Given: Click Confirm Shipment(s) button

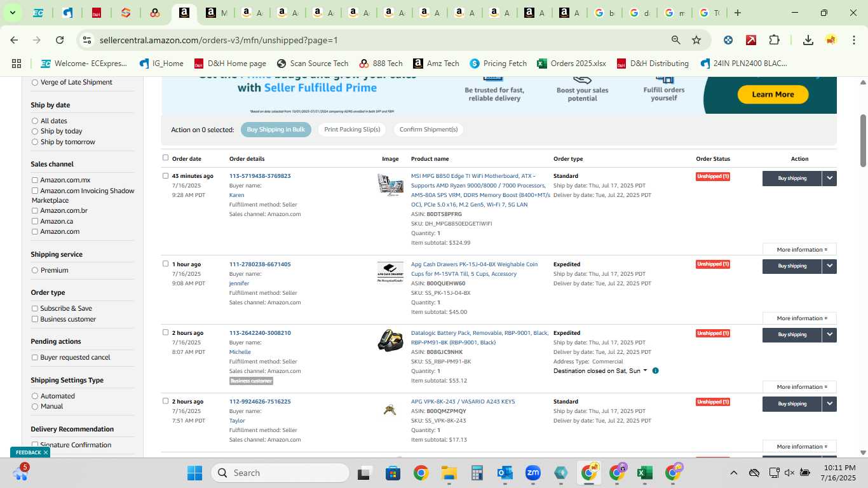Looking at the screenshot, I should (x=428, y=130).
